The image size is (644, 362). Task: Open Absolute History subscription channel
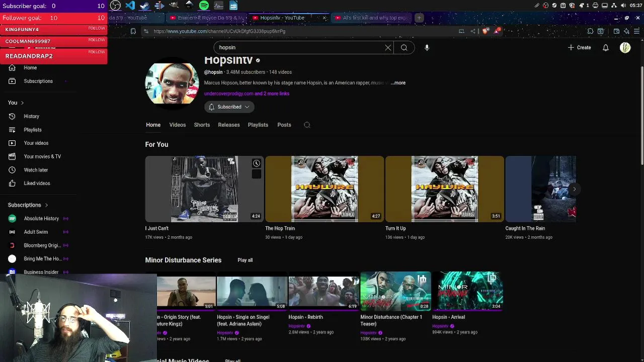click(40, 219)
